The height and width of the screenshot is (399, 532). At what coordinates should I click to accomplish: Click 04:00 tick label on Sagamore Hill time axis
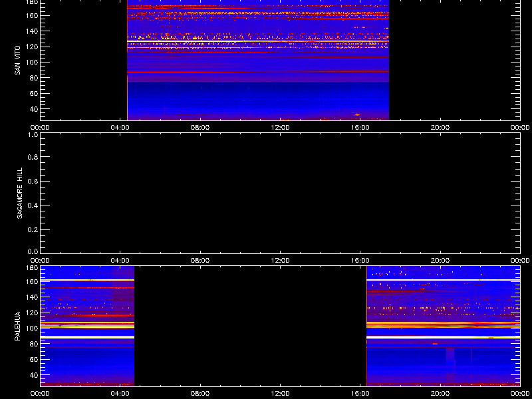click(120, 261)
